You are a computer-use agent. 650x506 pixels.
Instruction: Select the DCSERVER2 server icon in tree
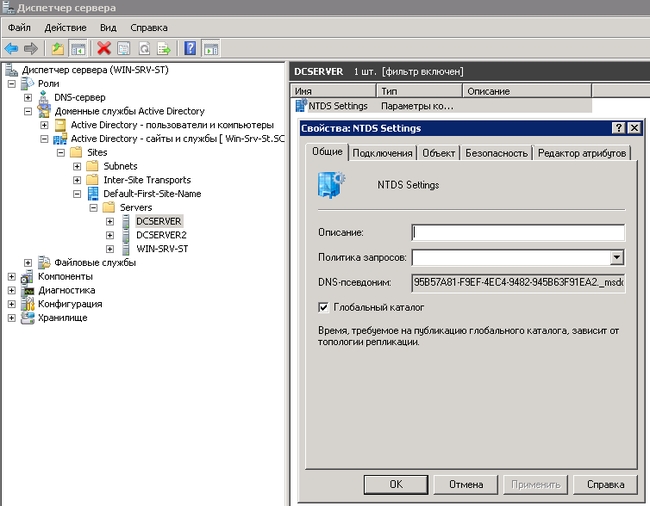click(x=125, y=235)
